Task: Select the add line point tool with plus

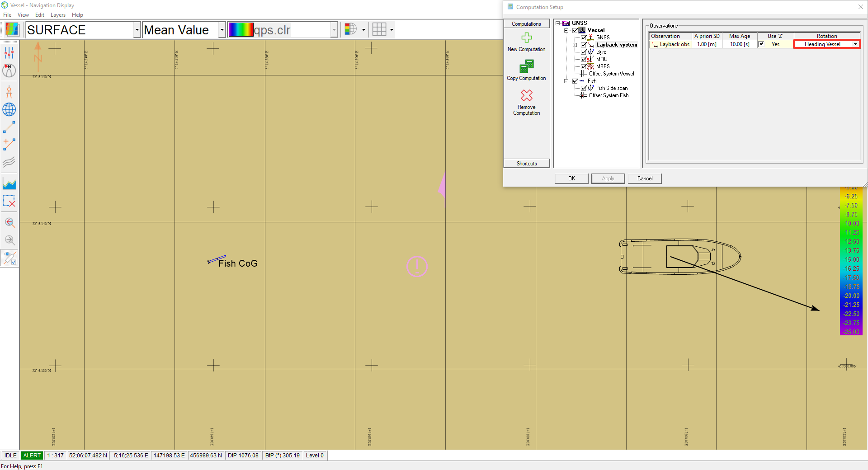Action: click(x=9, y=145)
